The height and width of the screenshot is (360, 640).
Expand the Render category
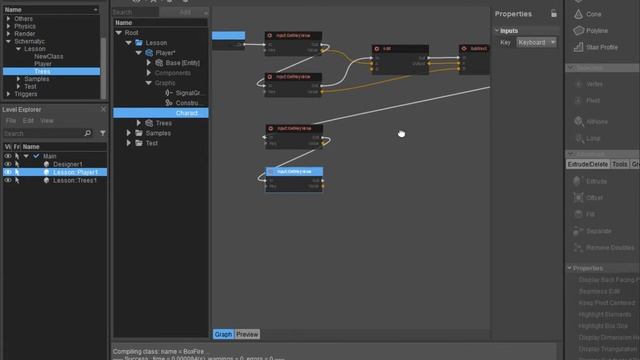pos(8,33)
